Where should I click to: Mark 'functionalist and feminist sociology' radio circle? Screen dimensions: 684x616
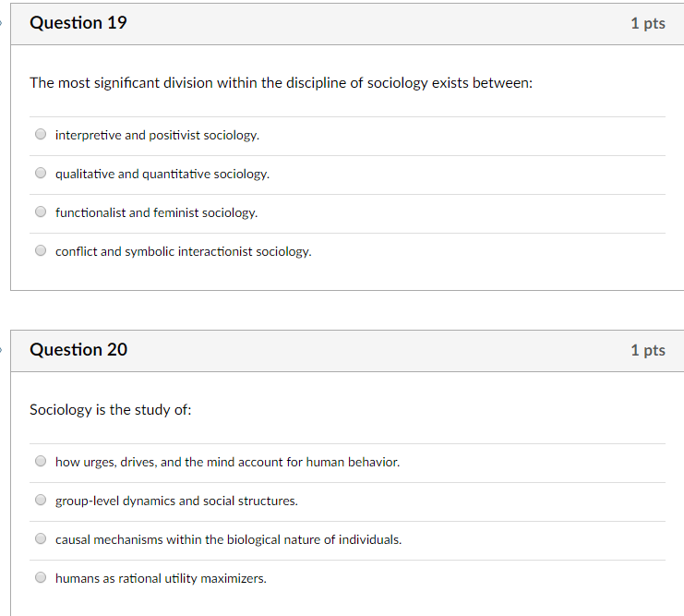41,211
